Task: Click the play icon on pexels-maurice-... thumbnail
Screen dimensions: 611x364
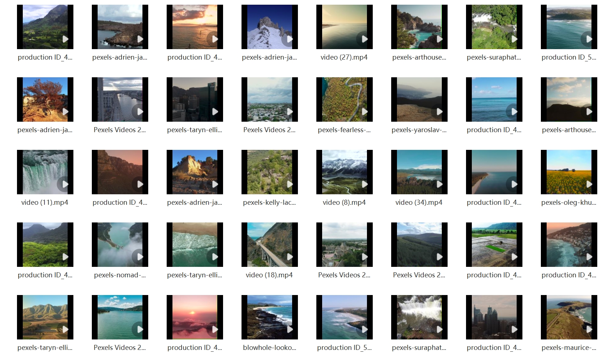Action: pyautogui.click(x=589, y=329)
